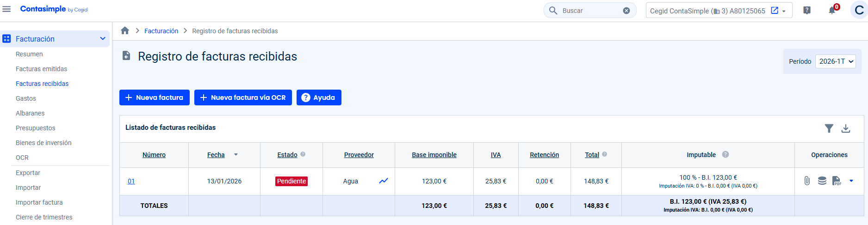The image size is (868, 225).
Task: Clear the search field
Action: point(626,11)
